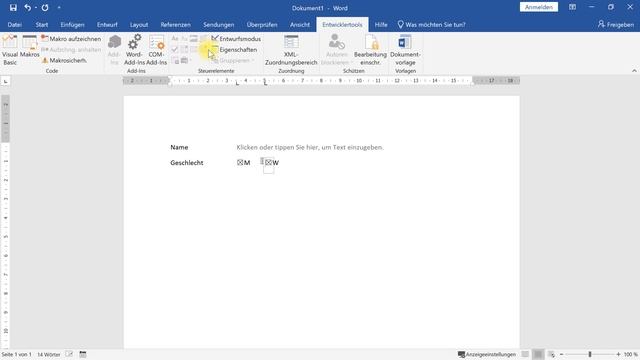Open Word-Add-Ins dialog
Image resolution: width=640 pixels, height=360 pixels.
click(134, 50)
